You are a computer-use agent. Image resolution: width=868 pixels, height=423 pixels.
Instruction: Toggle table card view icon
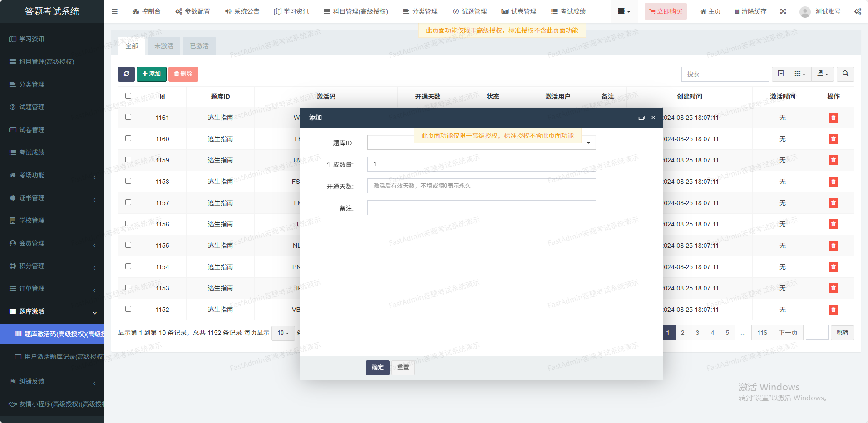[x=781, y=74]
